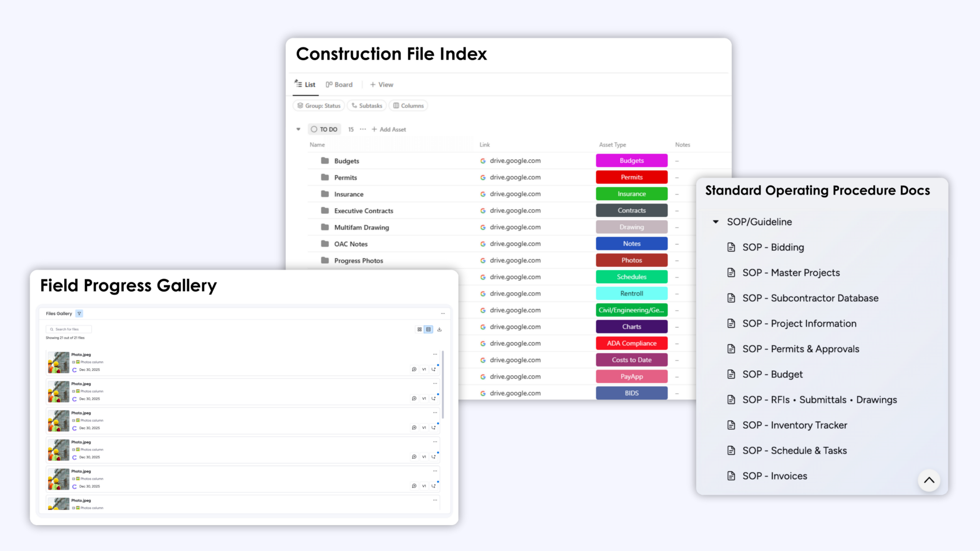Click scroll-to-top arrow button
Viewport: 980px width, 551px height.
coord(929,480)
